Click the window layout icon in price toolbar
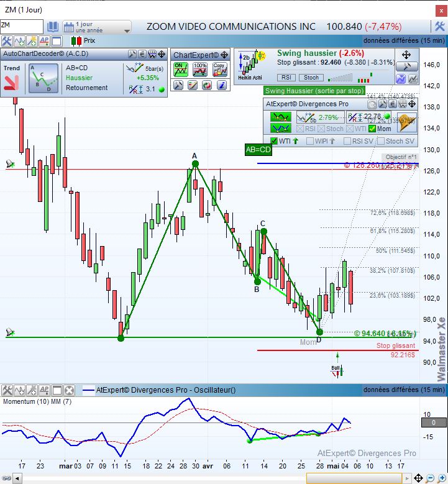The width and height of the screenshot is (448, 484). 57,41
